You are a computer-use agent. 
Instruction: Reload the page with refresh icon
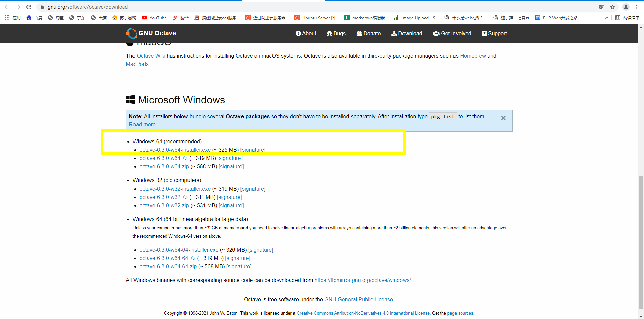[x=29, y=7]
